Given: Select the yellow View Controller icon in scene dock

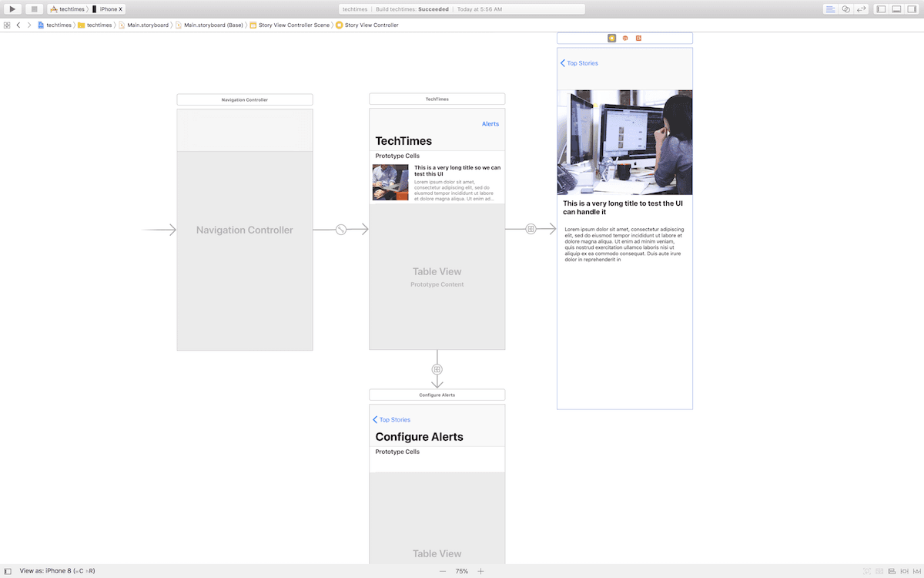Looking at the screenshot, I should click(x=611, y=38).
